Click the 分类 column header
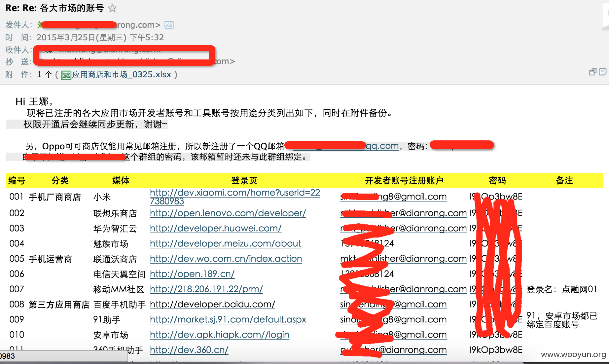609x364 pixels. [60, 180]
